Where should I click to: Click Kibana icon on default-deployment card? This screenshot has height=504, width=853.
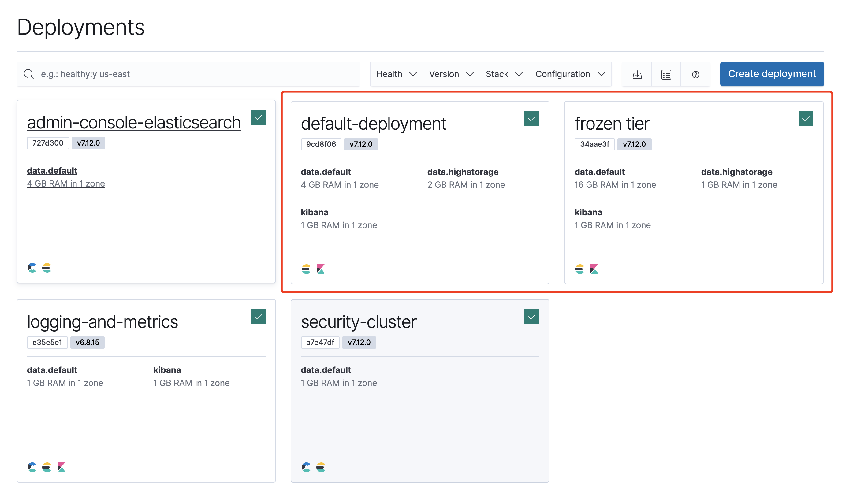tap(321, 269)
